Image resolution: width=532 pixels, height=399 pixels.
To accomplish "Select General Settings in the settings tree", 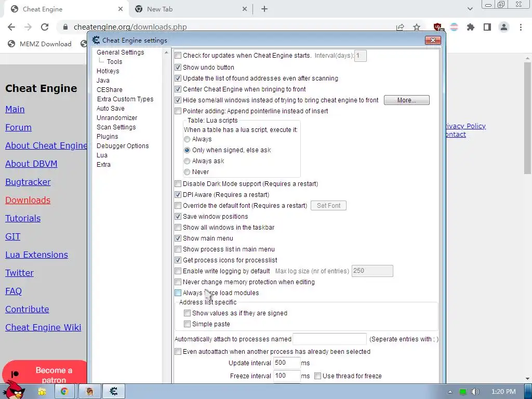I will pos(121,52).
